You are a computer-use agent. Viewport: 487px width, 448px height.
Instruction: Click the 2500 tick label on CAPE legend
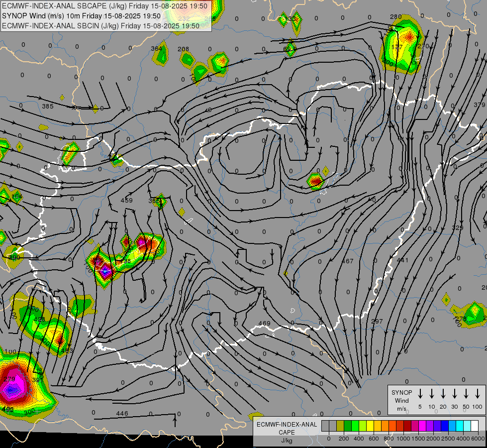click(x=448, y=439)
